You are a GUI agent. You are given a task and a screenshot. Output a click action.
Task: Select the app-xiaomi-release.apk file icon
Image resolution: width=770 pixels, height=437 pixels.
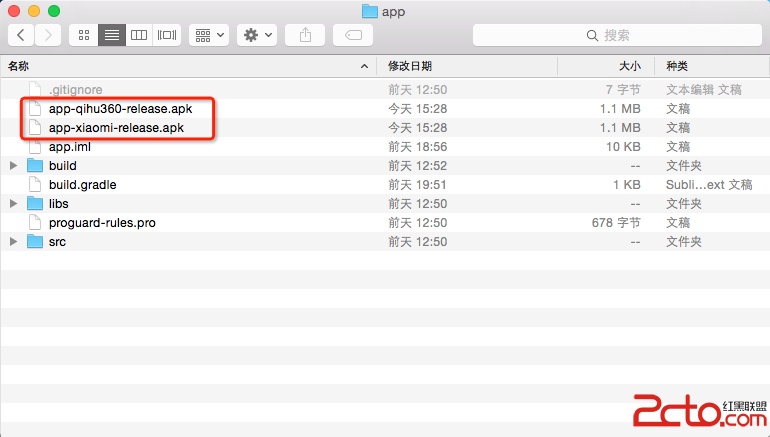coord(35,128)
